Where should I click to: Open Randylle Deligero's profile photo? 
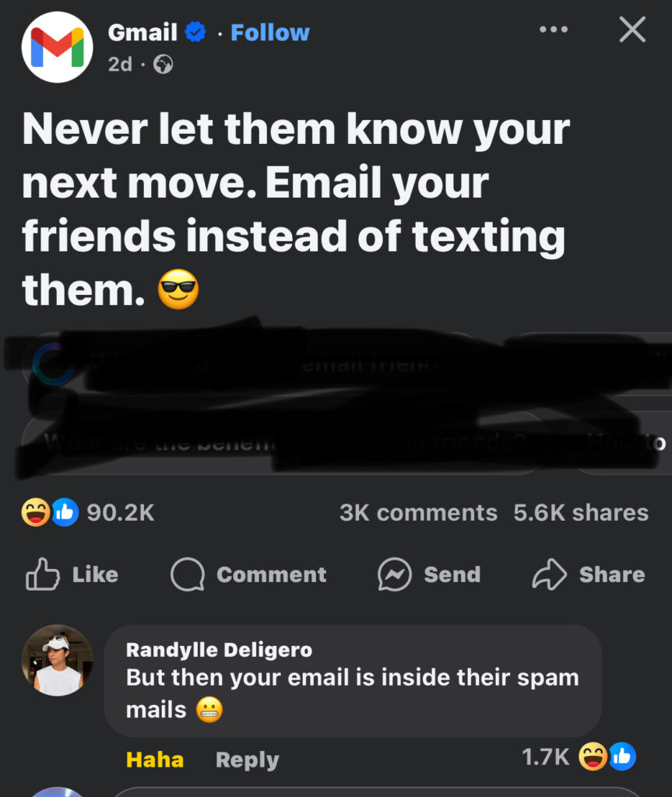tap(57, 660)
